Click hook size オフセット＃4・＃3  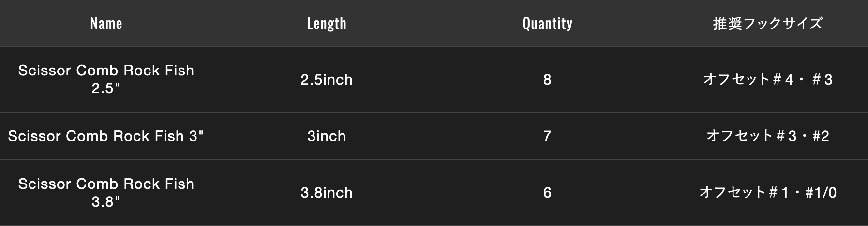768,79
